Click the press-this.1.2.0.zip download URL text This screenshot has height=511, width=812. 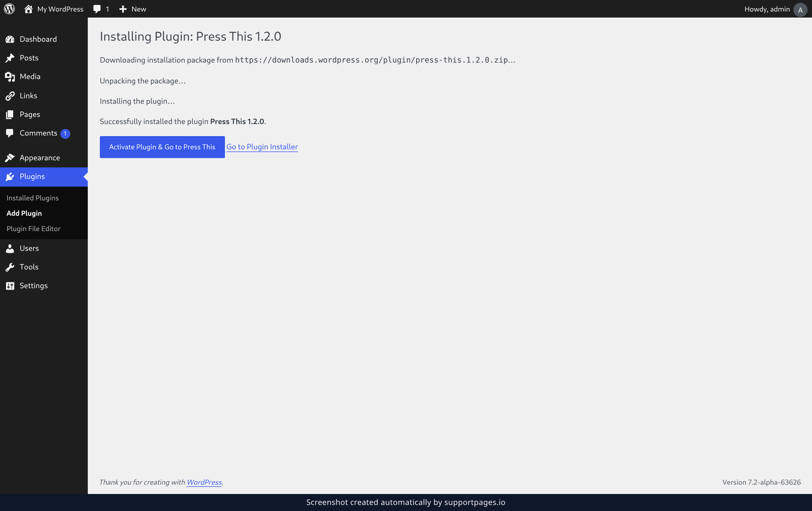point(372,60)
